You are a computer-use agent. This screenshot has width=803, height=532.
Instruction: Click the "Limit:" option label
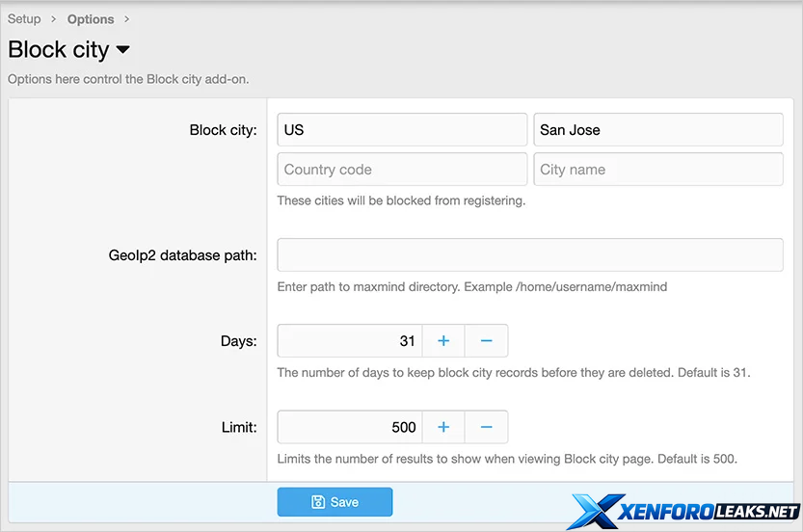pos(237,427)
